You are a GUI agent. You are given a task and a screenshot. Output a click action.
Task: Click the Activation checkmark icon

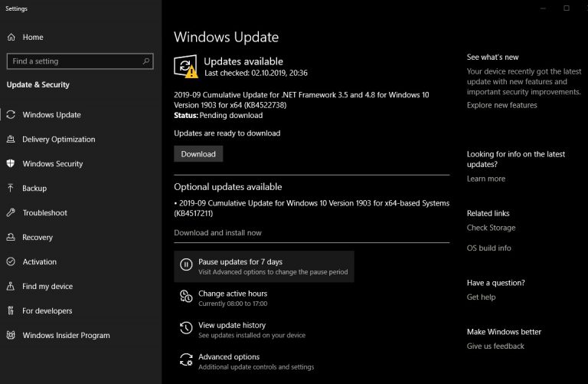pos(11,261)
